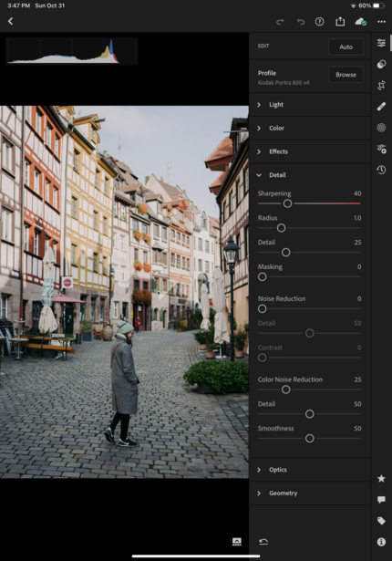
Task: Open the Crop and Rotate tool
Action: point(381,85)
